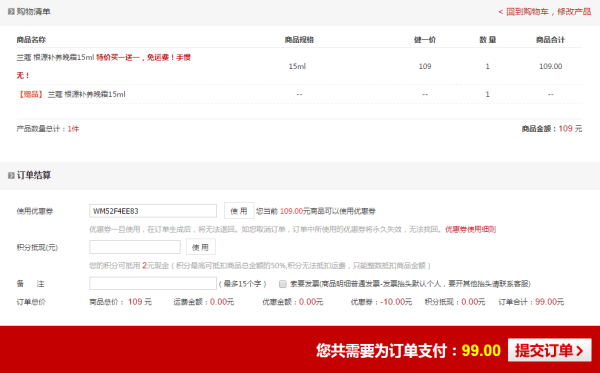
Task: Click the 优惠金额：0.00元 value
Action: [293, 302]
